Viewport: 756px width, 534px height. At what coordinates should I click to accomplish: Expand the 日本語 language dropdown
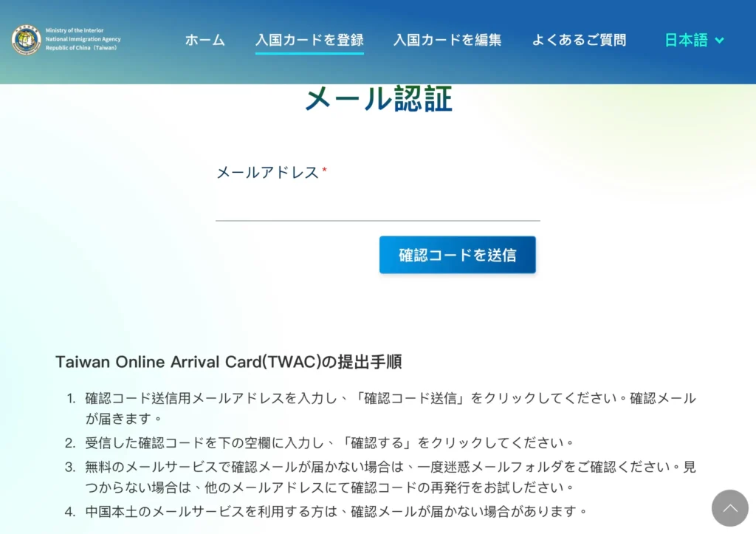(x=694, y=40)
